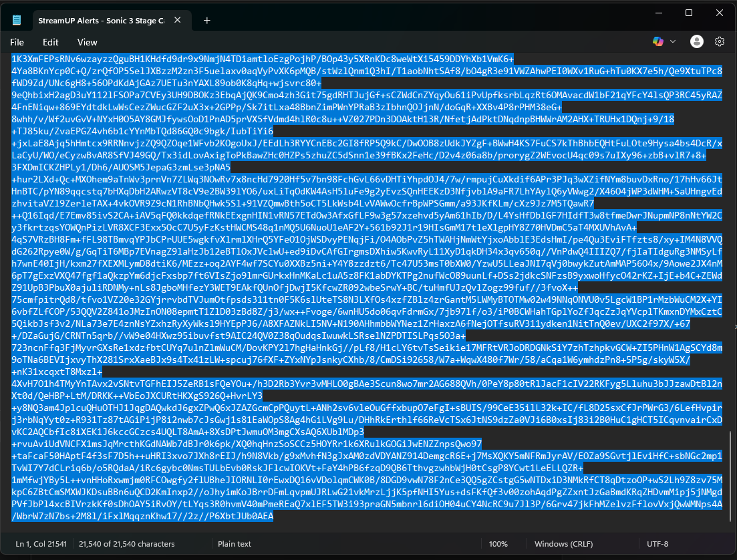Click the 100% zoom level indicator
This screenshot has height=560, width=737.
point(498,544)
